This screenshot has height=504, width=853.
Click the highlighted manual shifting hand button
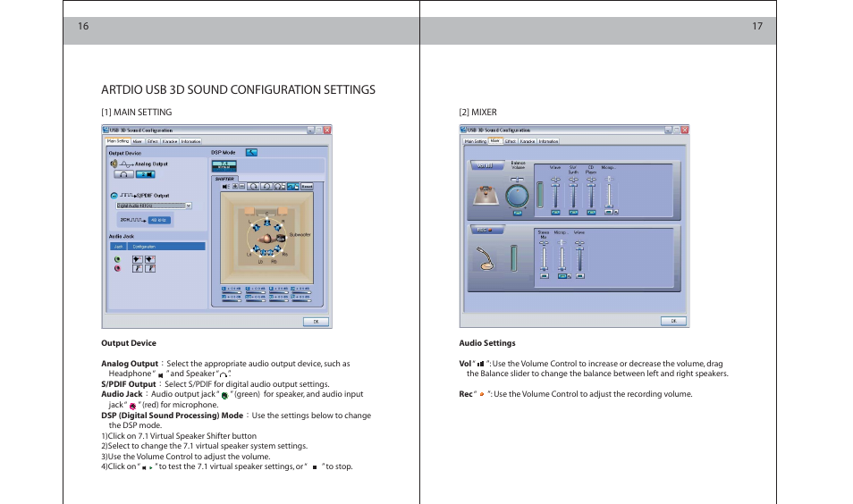[292, 187]
